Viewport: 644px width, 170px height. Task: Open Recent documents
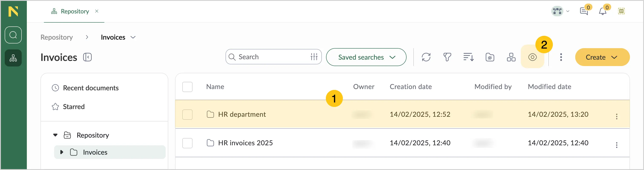(91, 88)
